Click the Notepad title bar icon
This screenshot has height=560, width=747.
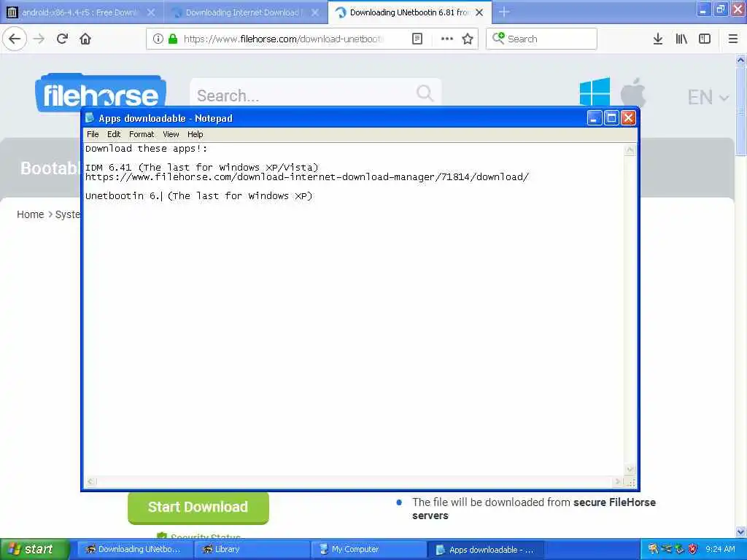pos(90,117)
